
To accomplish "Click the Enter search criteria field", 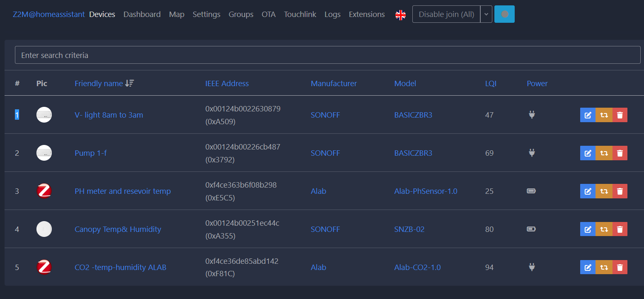I will click(x=327, y=55).
